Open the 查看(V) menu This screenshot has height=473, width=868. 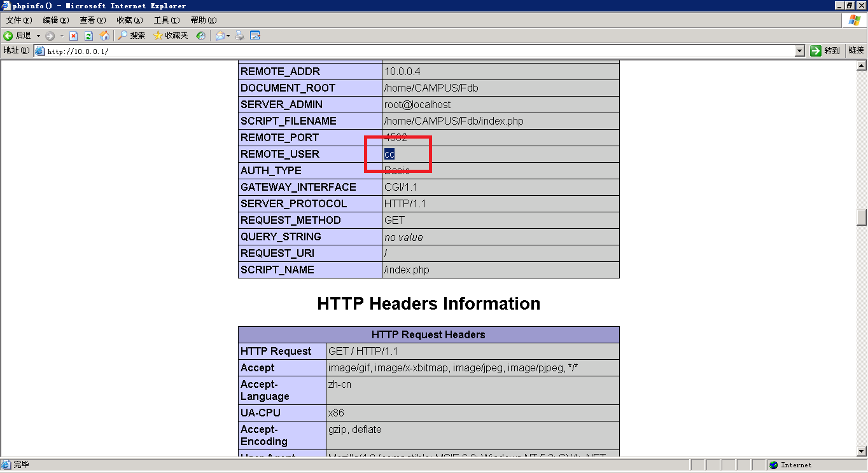pyautogui.click(x=92, y=20)
